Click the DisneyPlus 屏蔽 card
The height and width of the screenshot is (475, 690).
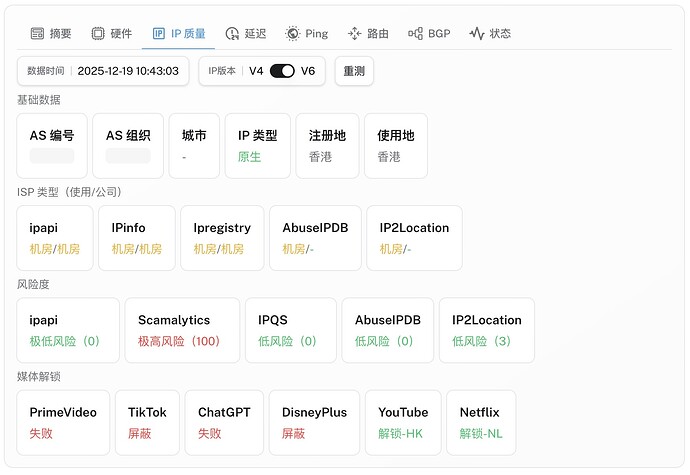314,423
